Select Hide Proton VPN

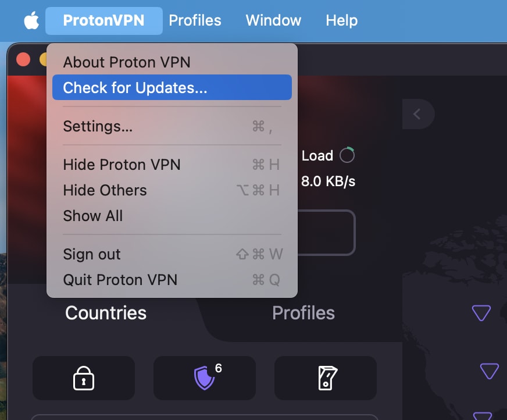pos(172,165)
